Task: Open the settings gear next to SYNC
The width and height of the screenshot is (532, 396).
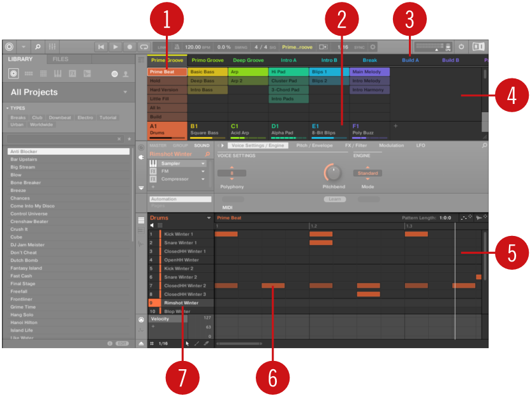Action: coord(373,47)
